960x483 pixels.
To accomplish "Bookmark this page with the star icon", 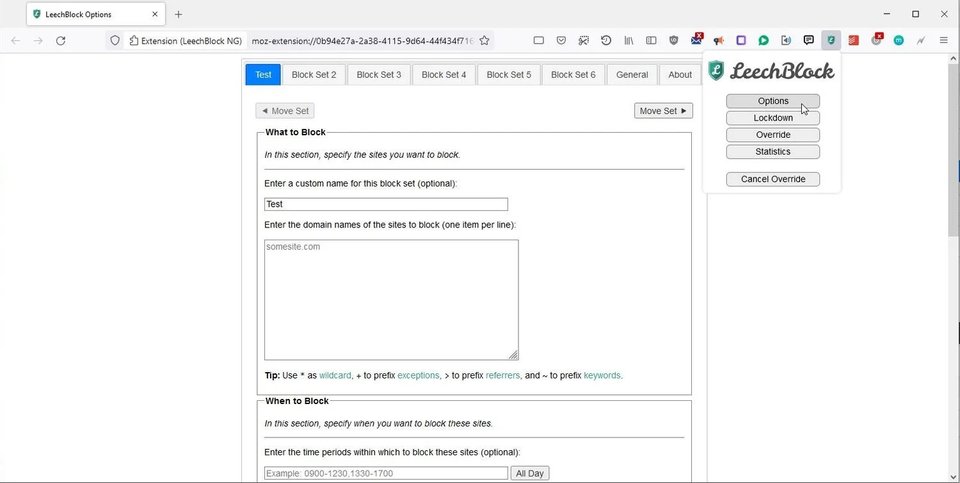I will (484, 40).
